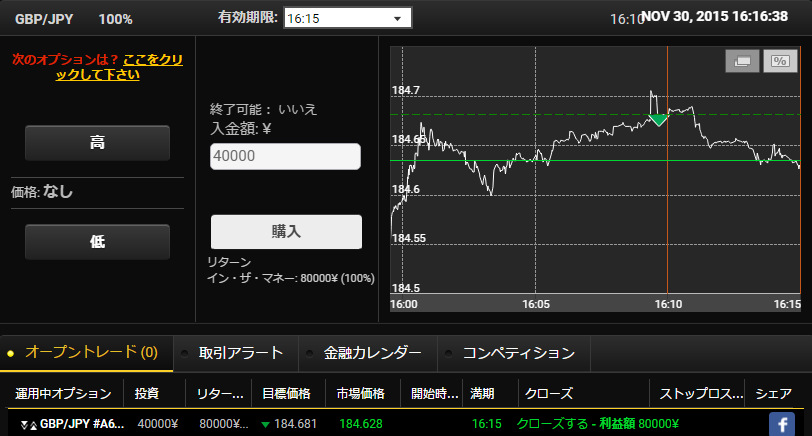
Task: Open the 有効期限 expiry dropdown
Action: (347, 18)
